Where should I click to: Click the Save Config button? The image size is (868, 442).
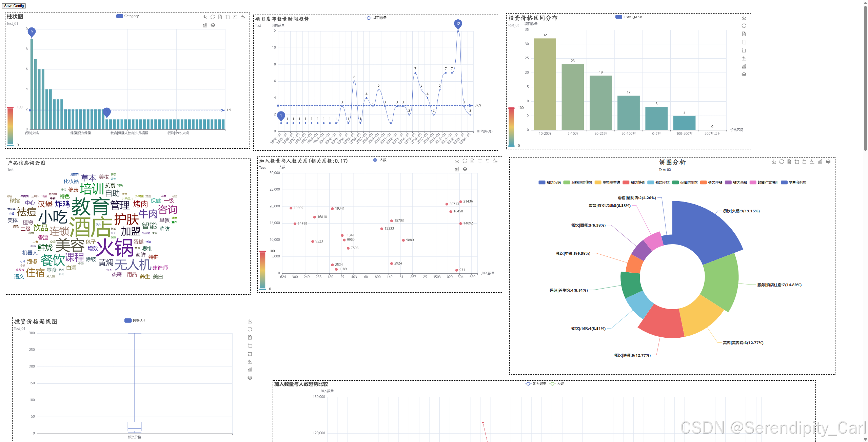coord(14,6)
